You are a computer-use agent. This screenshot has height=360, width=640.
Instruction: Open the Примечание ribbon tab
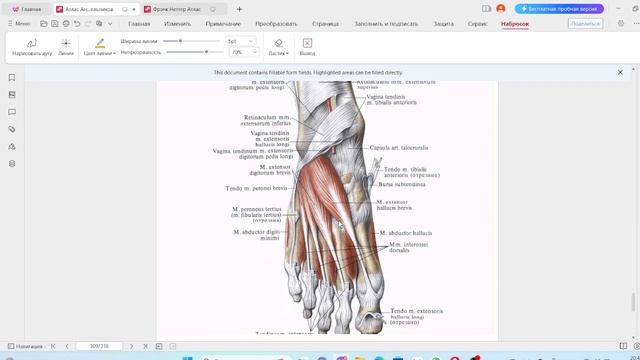click(223, 24)
